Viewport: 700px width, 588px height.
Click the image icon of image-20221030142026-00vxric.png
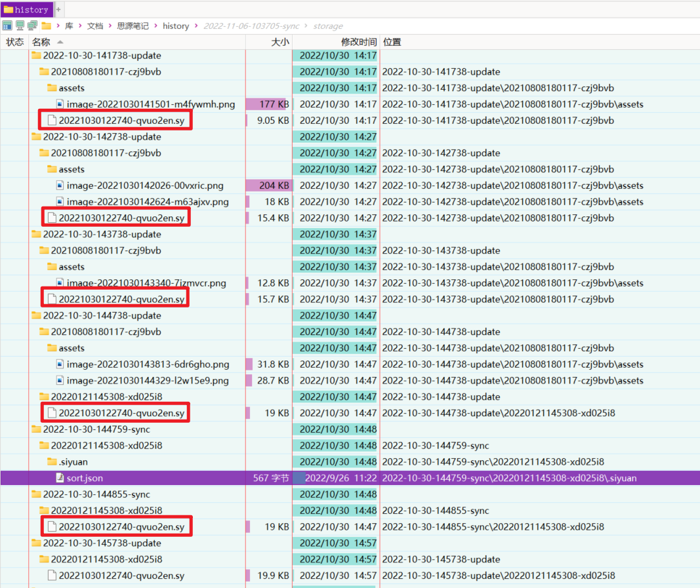[60, 185]
